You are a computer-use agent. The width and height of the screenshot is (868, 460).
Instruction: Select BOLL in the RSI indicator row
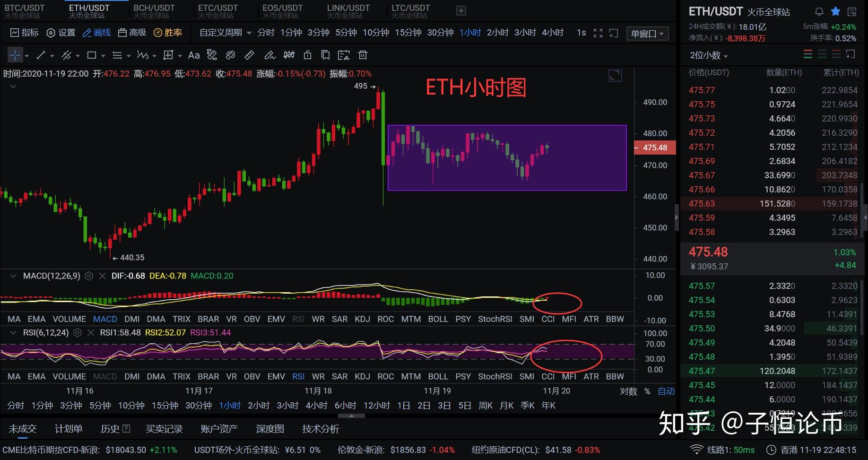tap(438, 377)
